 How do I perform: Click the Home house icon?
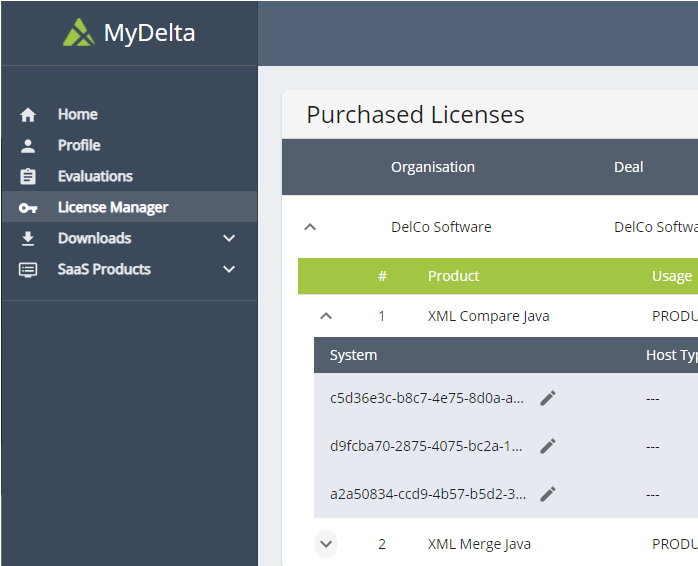pos(28,115)
